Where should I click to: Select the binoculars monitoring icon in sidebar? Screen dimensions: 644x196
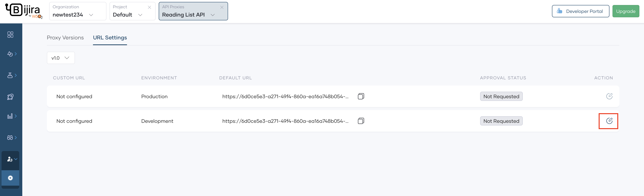[x=10, y=137]
